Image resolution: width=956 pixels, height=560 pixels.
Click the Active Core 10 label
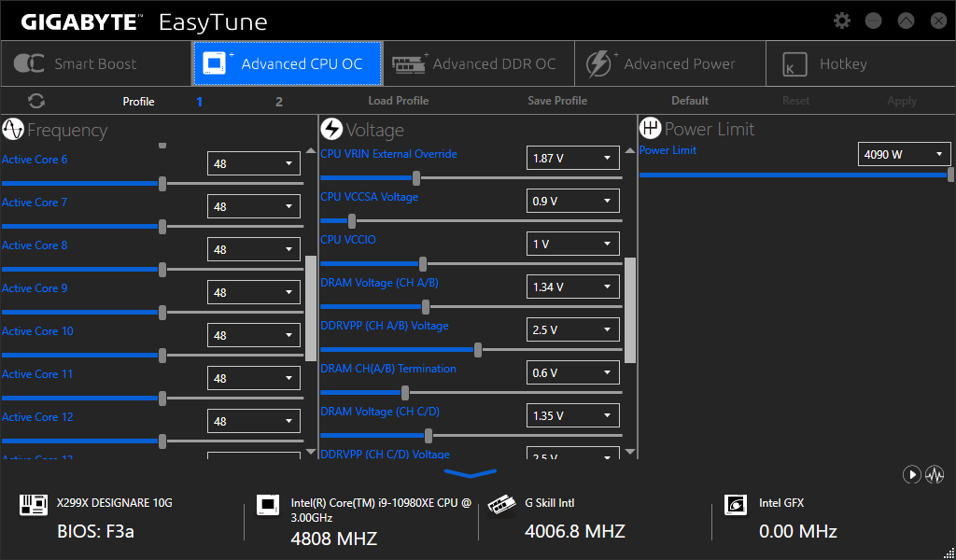[37, 331]
